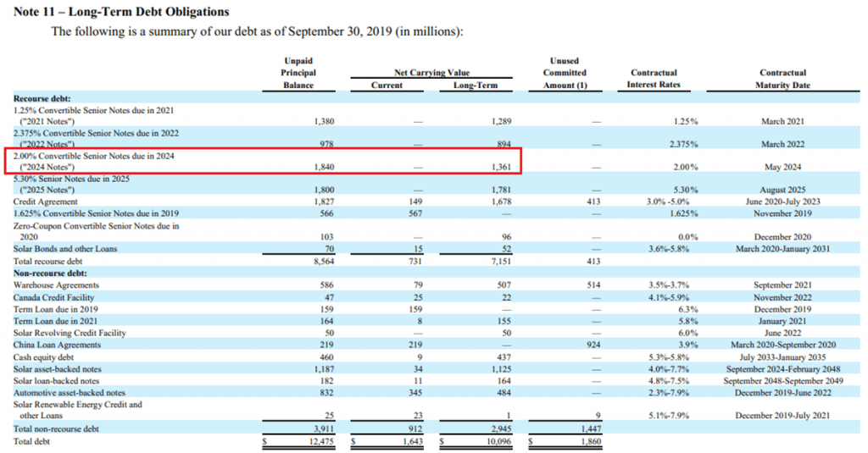The height and width of the screenshot is (453, 868).
Task: Click the Credit Agreement row label
Action: (x=46, y=202)
